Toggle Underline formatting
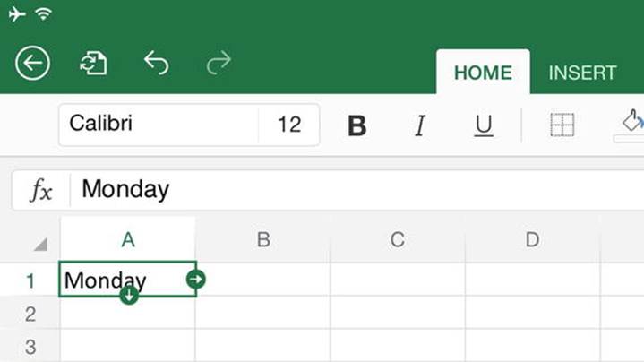This screenshot has height=362, width=644. [484, 125]
